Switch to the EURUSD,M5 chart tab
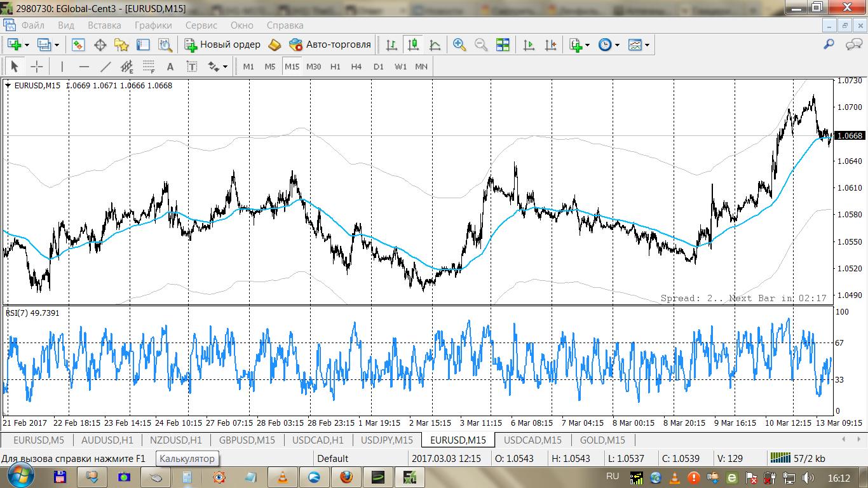The width and height of the screenshot is (868, 488). click(x=38, y=440)
